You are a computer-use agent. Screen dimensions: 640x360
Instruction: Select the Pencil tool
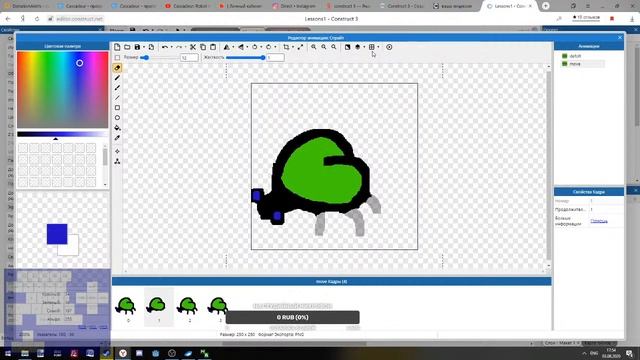pyautogui.click(x=117, y=78)
